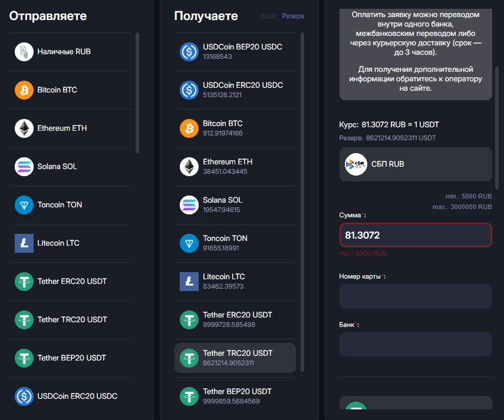Click the Toncoin icon in the send column

[x=24, y=205]
